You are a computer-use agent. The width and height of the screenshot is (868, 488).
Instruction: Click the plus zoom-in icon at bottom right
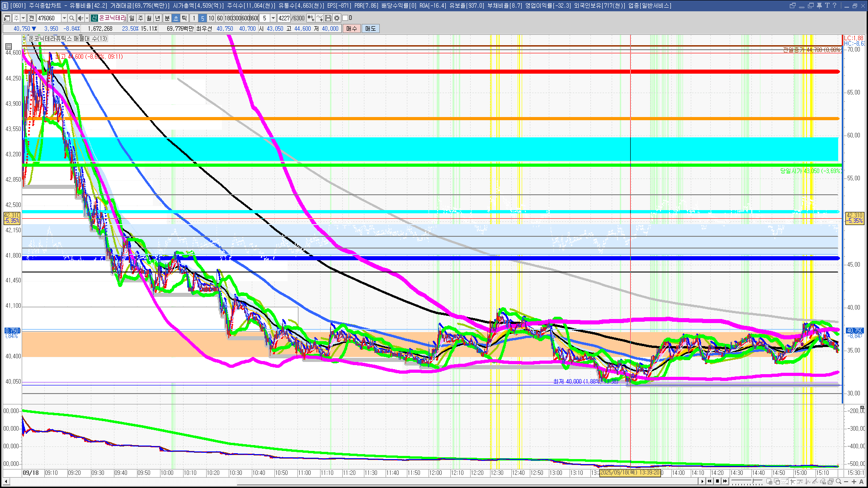854,482
